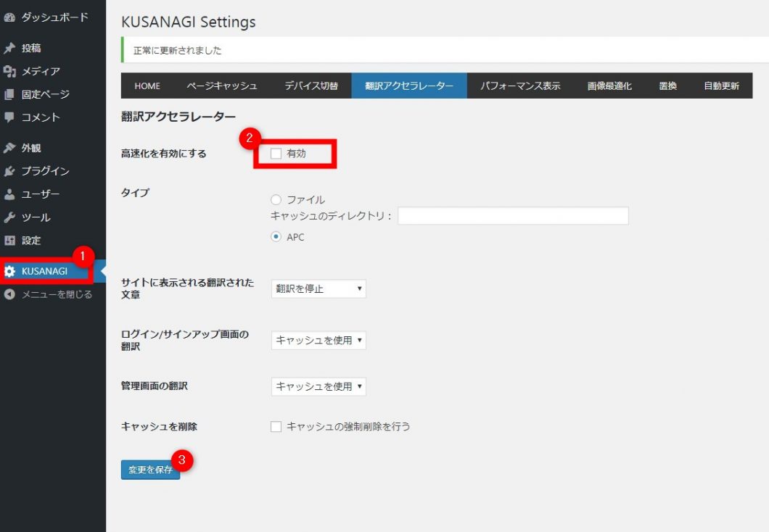
Task: Open the ツール menu
Action: [x=53, y=217]
